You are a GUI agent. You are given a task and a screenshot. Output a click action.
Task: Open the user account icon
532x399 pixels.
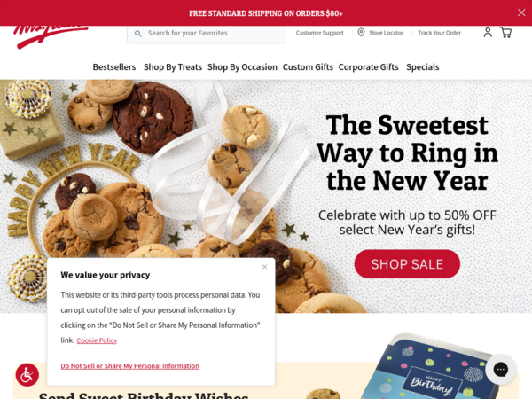click(x=488, y=33)
